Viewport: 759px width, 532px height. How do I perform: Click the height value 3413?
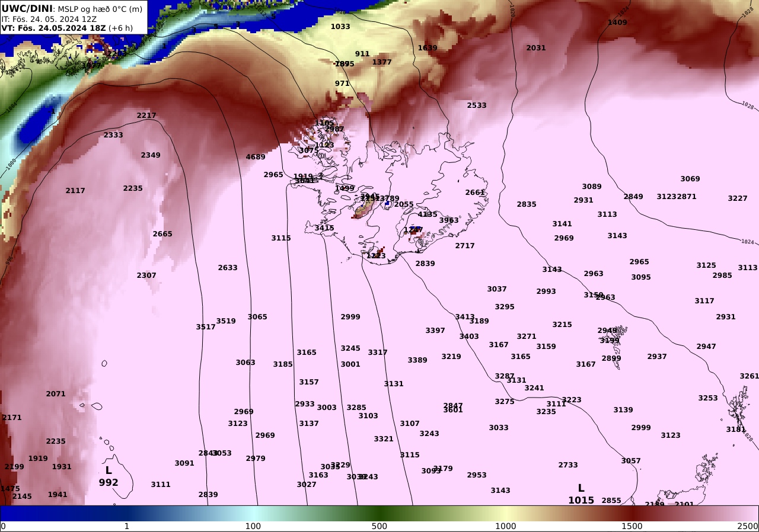click(465, 317)
